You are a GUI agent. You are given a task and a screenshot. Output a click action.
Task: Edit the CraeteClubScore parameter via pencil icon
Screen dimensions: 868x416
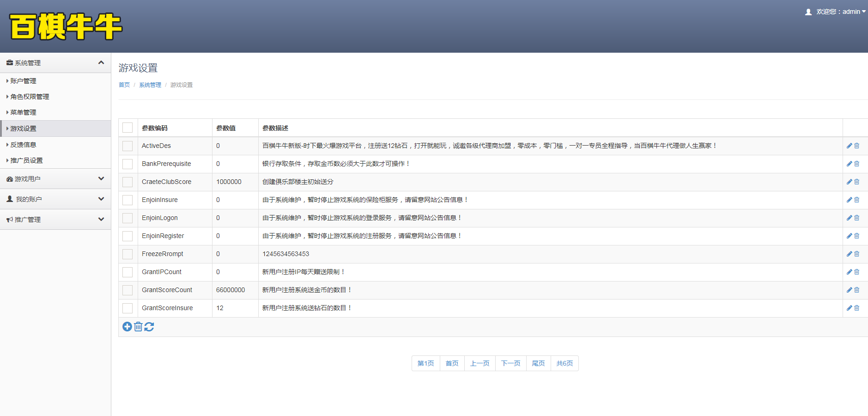click(849, 182)
